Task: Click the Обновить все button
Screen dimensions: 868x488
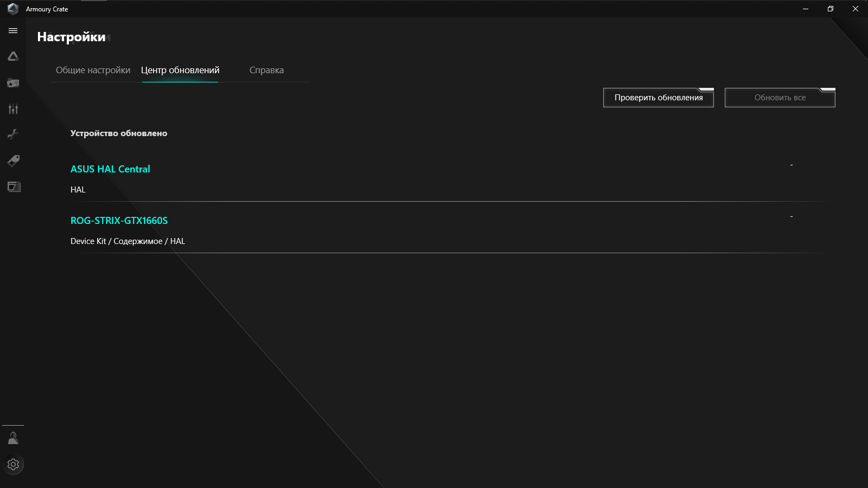Action: coord(780,98)
